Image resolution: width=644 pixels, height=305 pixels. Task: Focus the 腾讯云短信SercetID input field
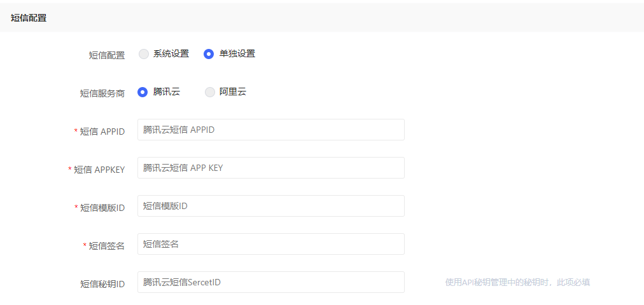pyautogui.click(x=270, y=282)
